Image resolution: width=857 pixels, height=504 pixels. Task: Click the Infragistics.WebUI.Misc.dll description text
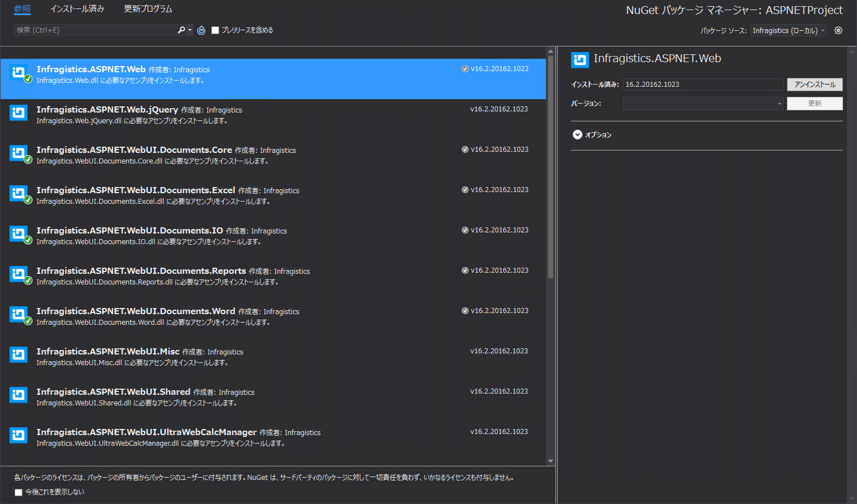click(132, 363)
